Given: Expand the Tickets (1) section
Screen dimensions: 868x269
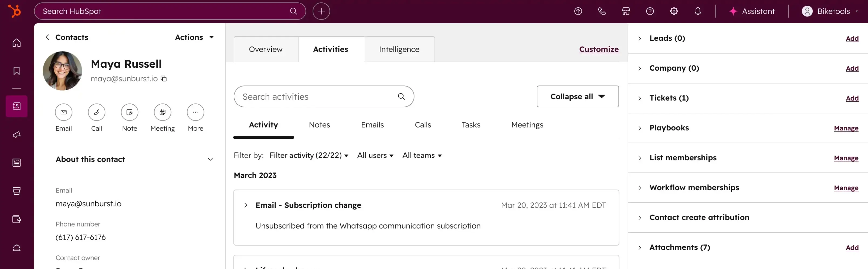Looking at the screenshot, I should tap(640, 98).
